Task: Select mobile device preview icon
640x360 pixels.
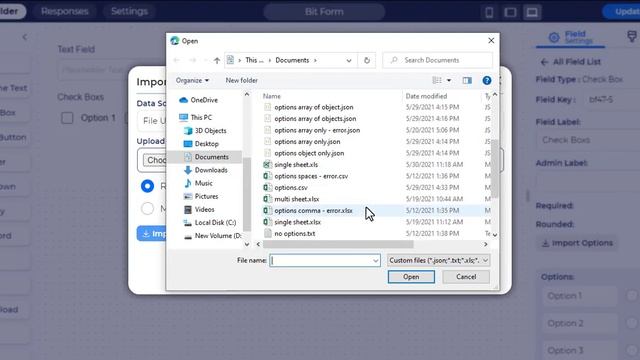Action: [x=489, y=12]
